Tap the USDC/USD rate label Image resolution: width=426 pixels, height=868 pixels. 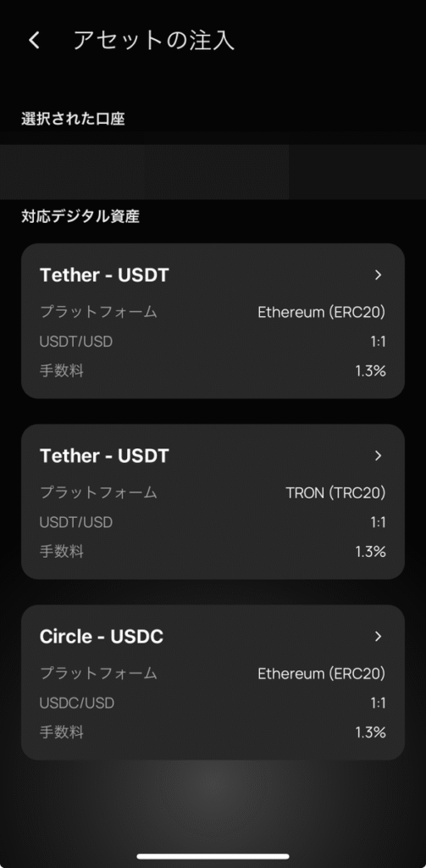(77, 703)
